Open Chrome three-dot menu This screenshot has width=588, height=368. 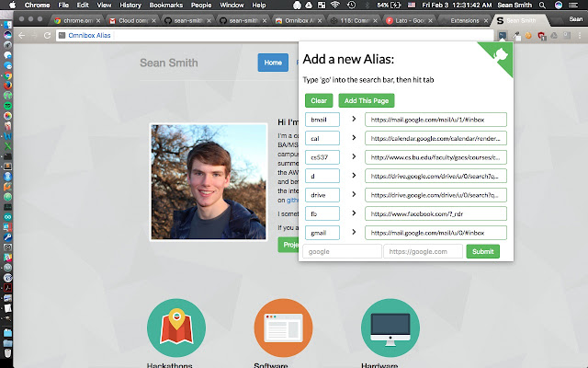[580, 36]
